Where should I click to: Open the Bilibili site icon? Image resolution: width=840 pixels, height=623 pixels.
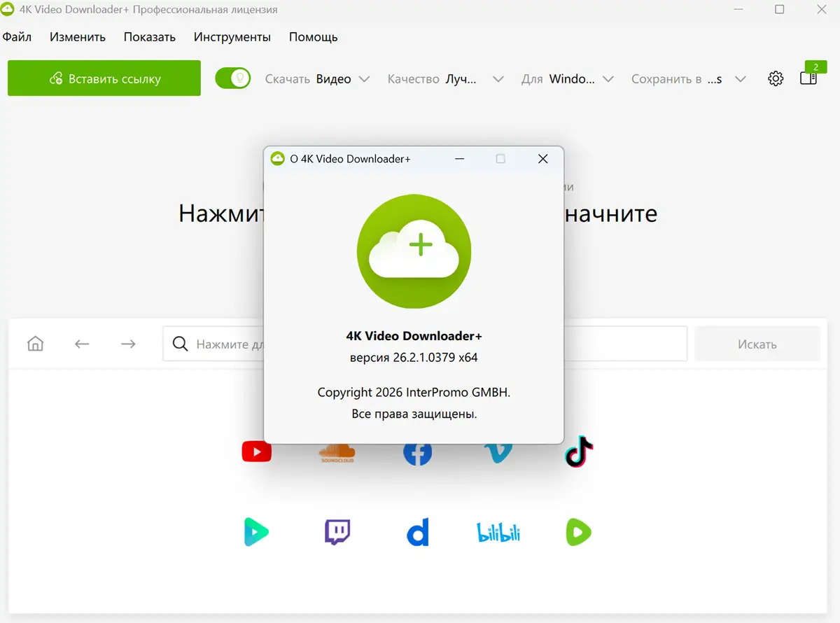498,533
